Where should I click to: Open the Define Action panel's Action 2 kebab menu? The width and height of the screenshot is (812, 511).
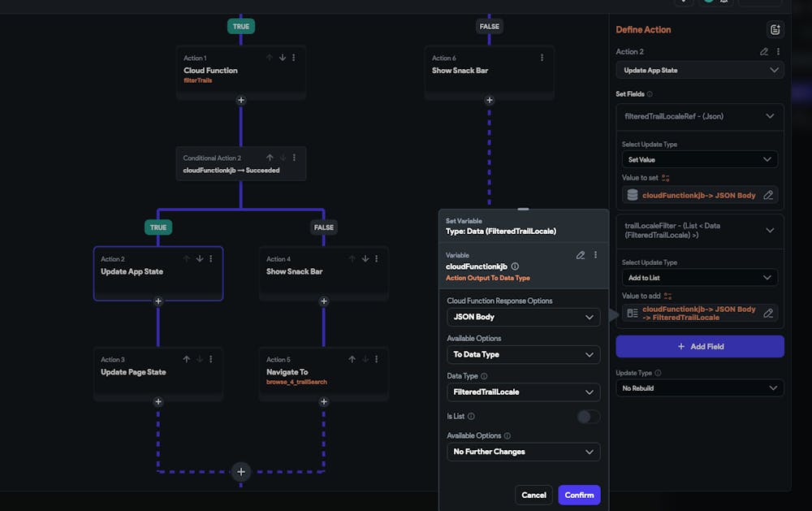click(778, 51)
